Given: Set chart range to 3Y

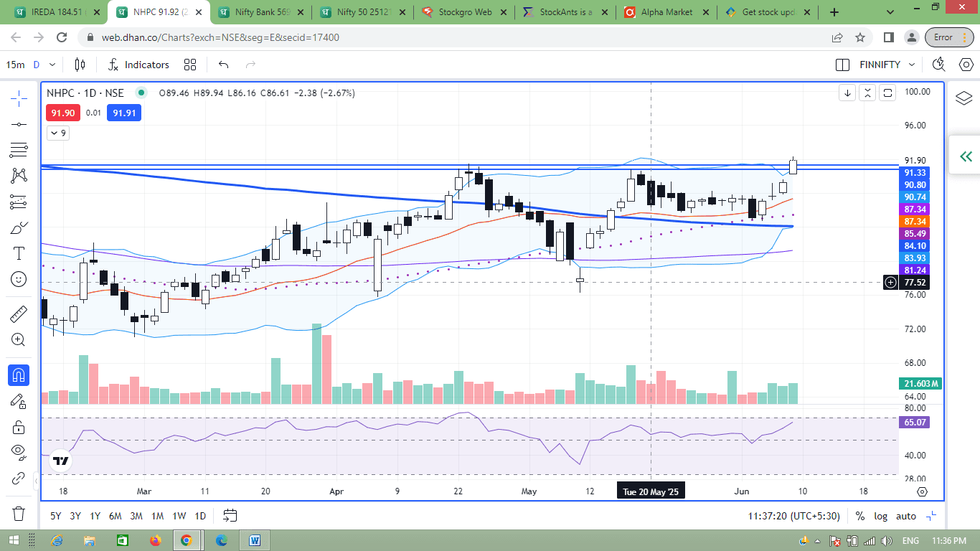Looking at the screenshot, I should tap(75, 515).
